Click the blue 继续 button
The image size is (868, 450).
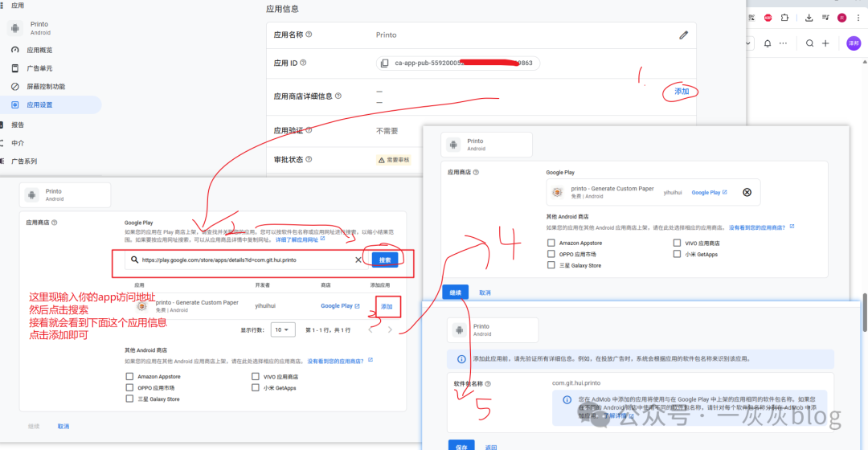456,292
